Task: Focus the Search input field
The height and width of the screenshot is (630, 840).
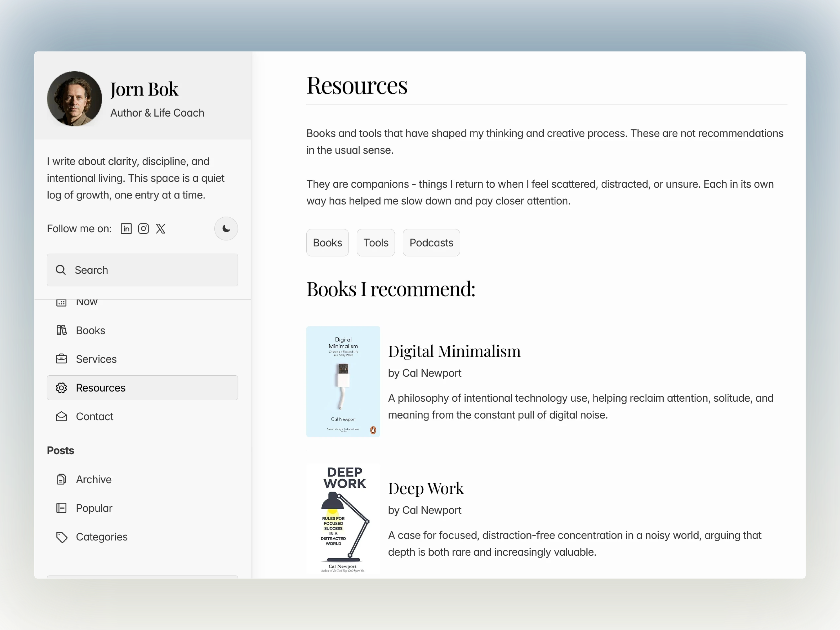Action: pos(142,270)
